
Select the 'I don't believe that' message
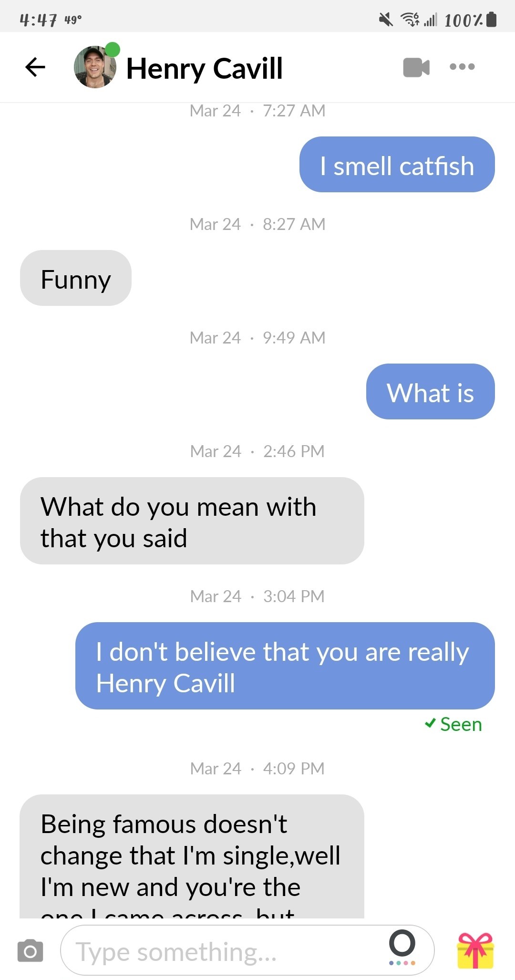click(285, 666)
